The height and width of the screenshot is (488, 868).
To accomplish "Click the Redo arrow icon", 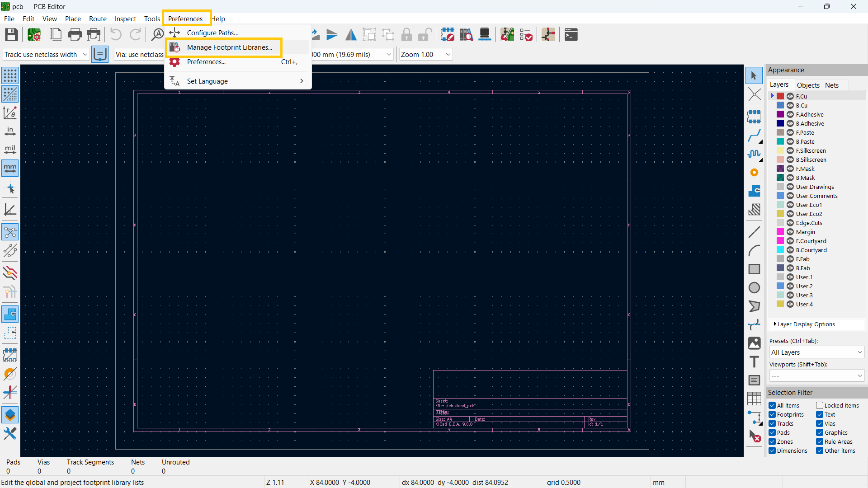I will [135, 35].
